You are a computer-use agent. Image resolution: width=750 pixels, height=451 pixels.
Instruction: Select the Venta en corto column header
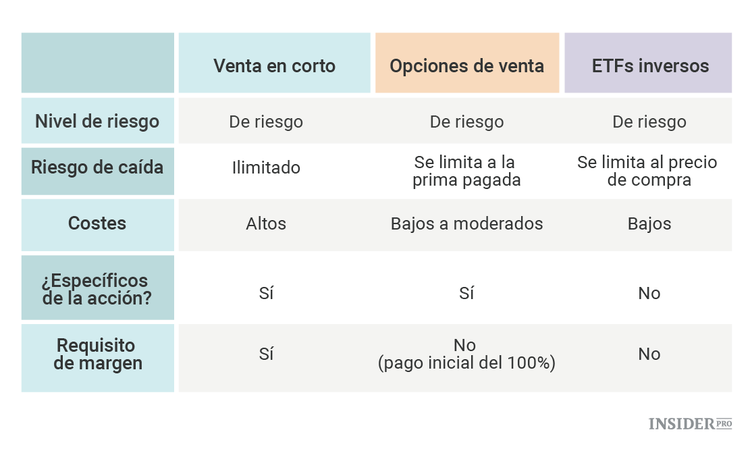tap(274, 66)
